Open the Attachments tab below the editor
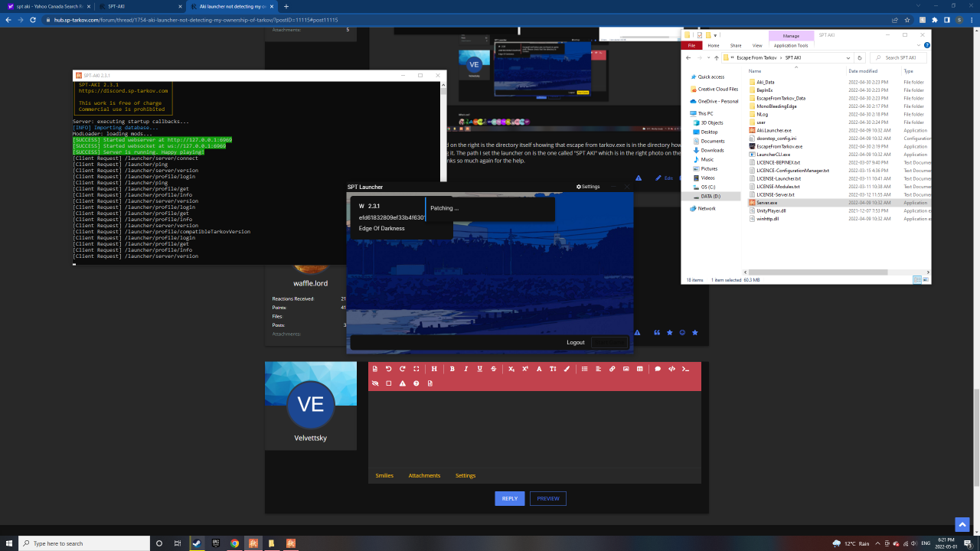Image resolution: width=980 pixels, height=551 pixels. pyautogui.click(x=424, y=475)
